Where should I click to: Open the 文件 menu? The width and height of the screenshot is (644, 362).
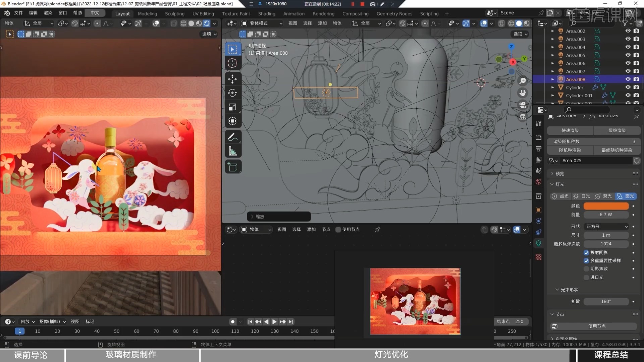click(x=18, y=13)
